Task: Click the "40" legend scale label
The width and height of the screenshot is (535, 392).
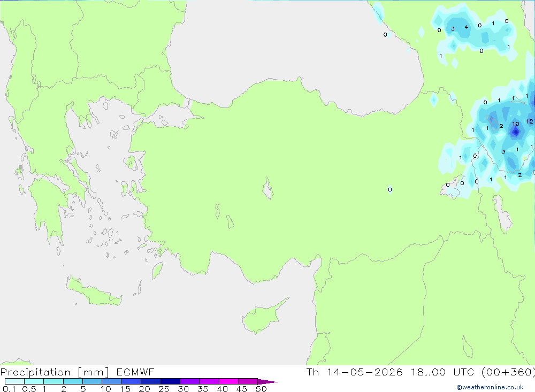Action: 222,389
